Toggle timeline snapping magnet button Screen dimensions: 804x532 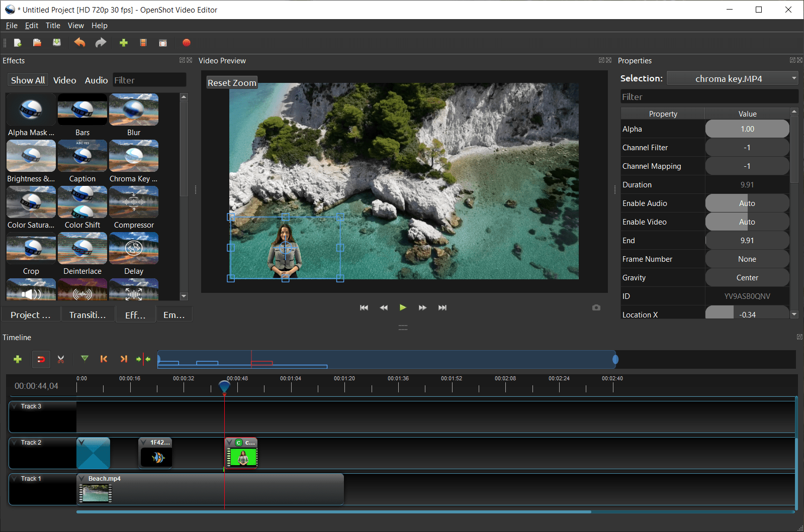(41, 359)
